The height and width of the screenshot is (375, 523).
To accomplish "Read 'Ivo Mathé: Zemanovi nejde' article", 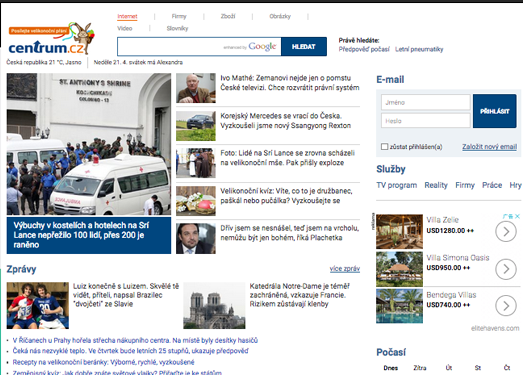I will 290,83.
